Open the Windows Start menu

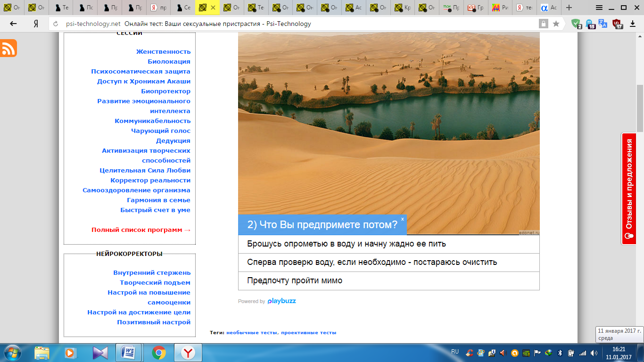[x=12, y=353]
